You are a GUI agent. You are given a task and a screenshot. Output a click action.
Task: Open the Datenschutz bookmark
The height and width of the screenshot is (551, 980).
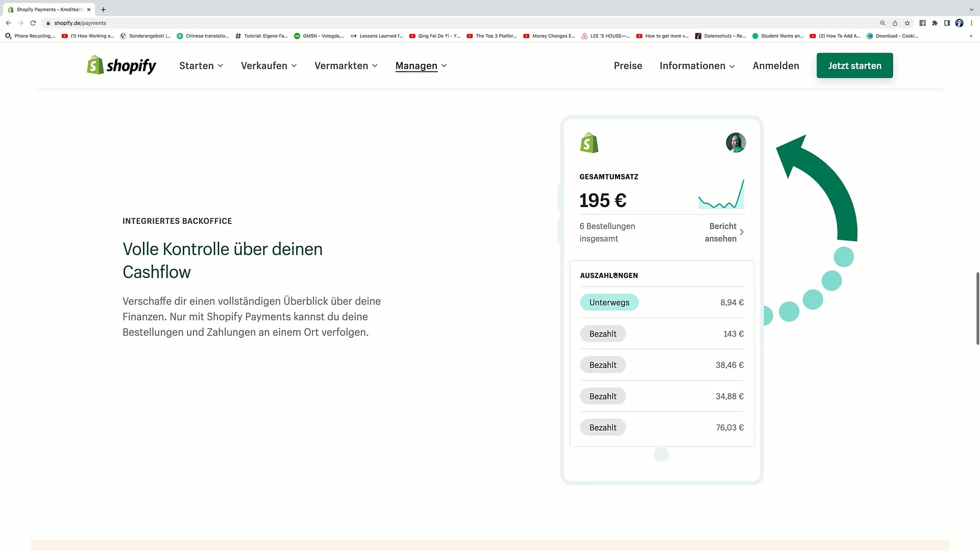point(720,36)
